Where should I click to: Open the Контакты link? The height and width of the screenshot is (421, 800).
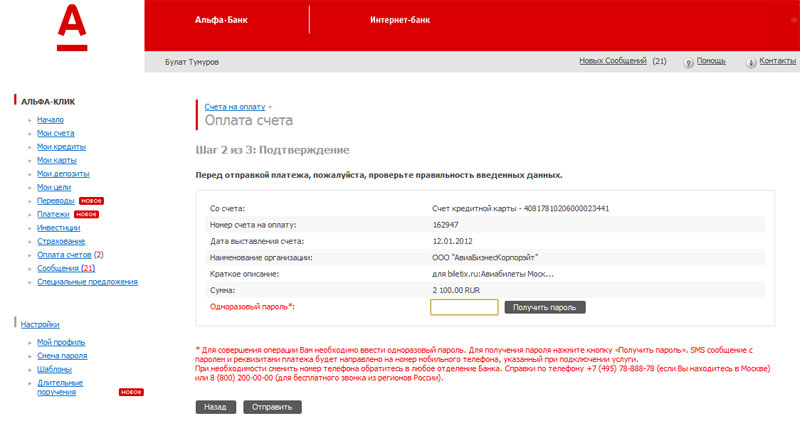point(777,61)
